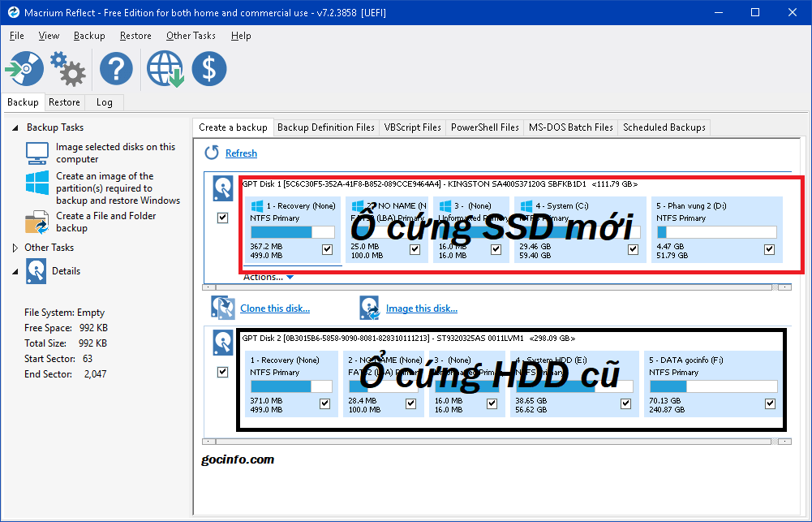Open Macrium Reflect settings gear icon
812x522 pixels.
pyautogui.click(x=68, y=68)
